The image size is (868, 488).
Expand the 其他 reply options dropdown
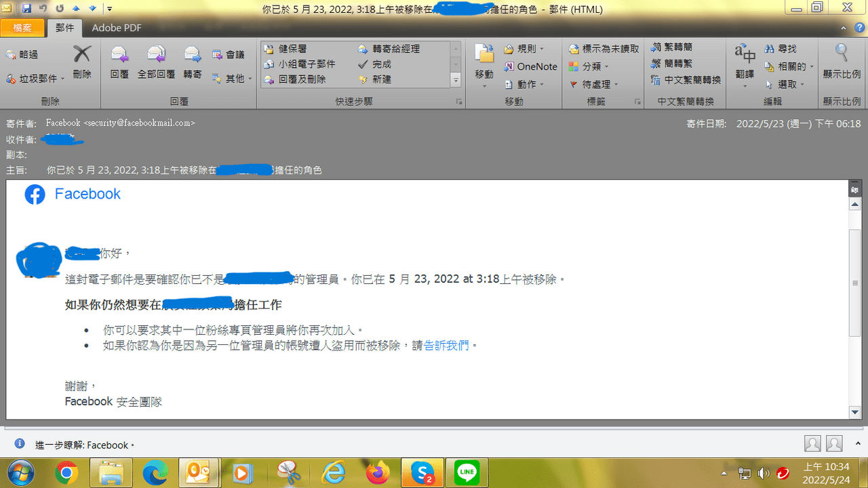[x=231, y=79]
